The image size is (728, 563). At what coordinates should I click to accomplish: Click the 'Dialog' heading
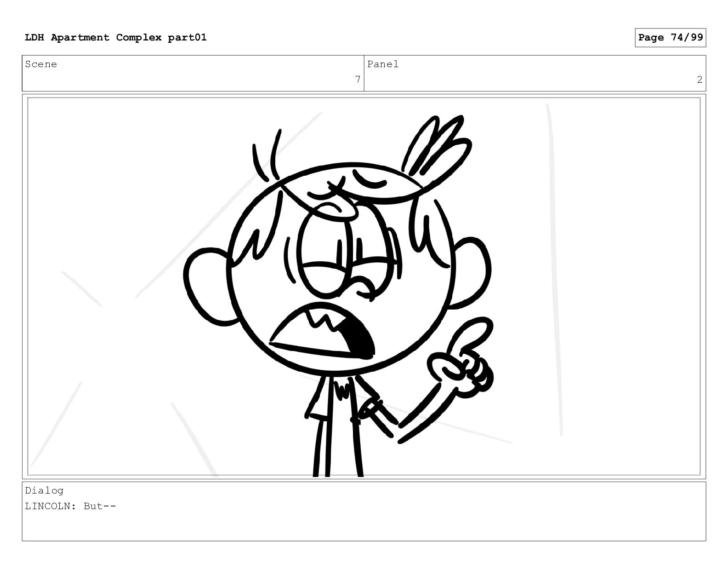click(45, 491)
